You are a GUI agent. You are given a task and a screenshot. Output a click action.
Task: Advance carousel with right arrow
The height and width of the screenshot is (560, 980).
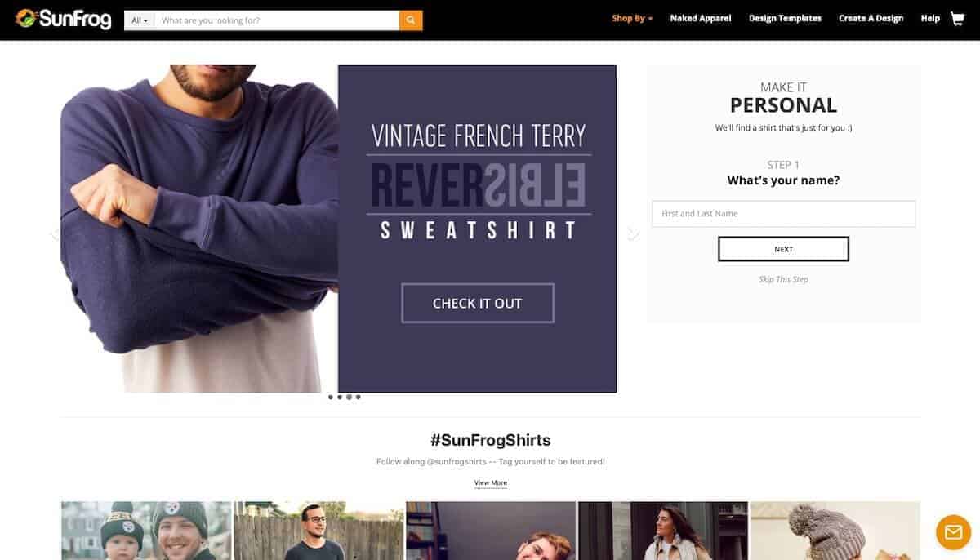coord(633,234)
